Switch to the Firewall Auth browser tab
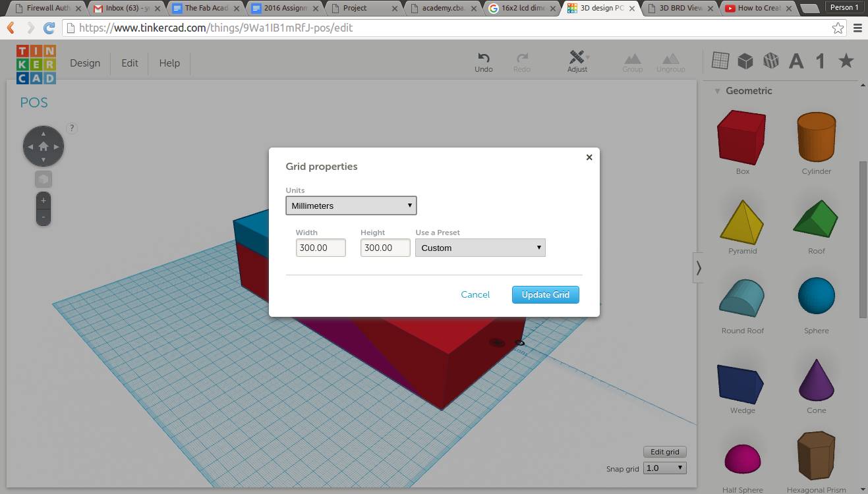The width and height of the screenshot is (868, 494). click(48, 8)
